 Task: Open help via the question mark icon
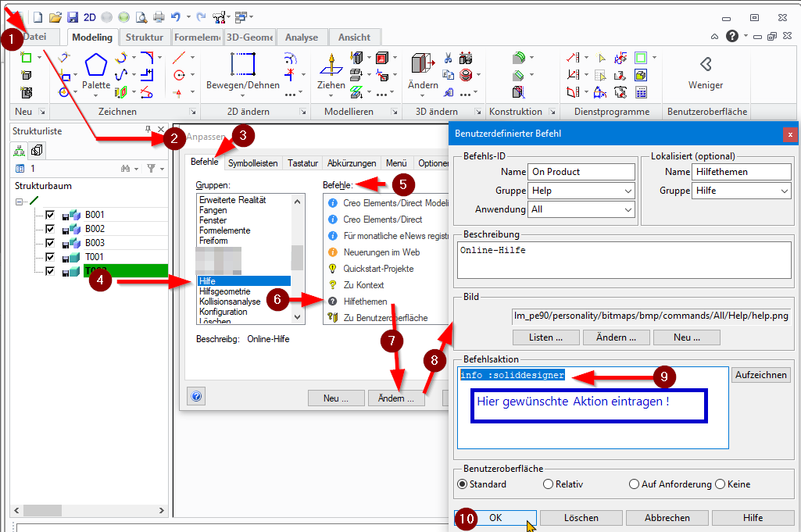point(732,36)
